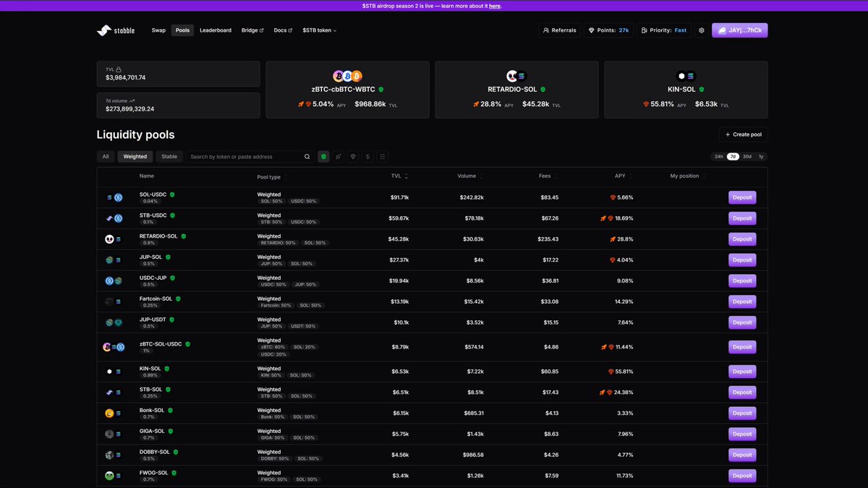Screen dimensions: 868x488
Task: Sort table by Fees column
Action: [x=548, y=176]
